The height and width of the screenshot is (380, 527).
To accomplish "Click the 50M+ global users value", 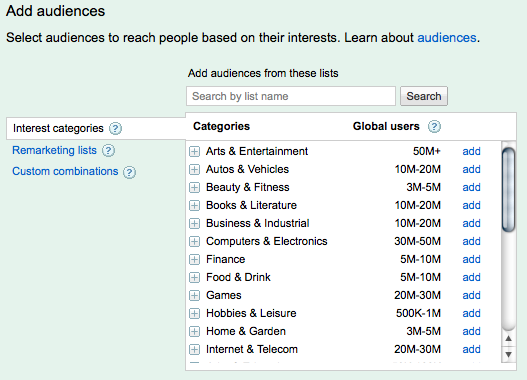I will click(427, 151).
